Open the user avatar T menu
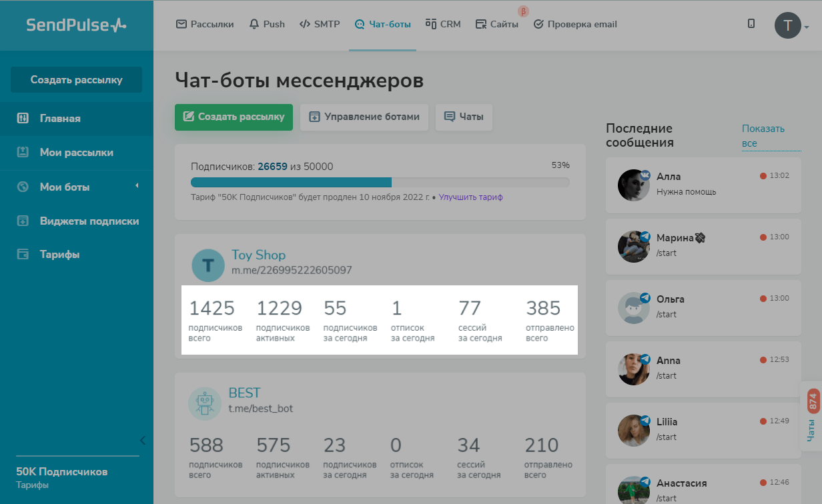822x504 pixels. pyautogui.click(x=791, y=25)
